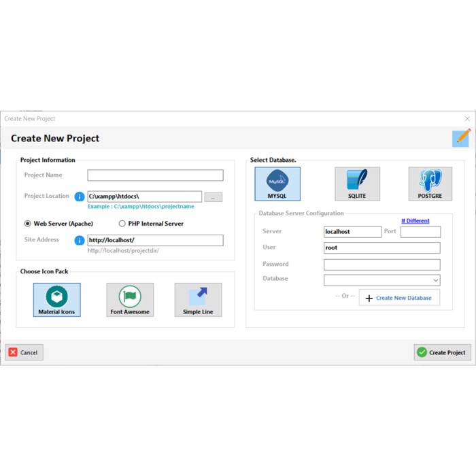
Task: Focus the Password input field
Action: [x=382, y=265]
